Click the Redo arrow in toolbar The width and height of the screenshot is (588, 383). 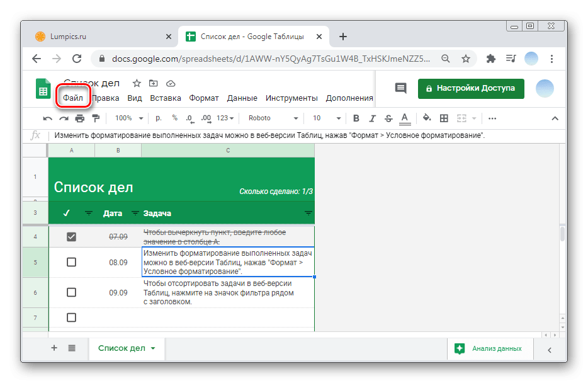64,118
